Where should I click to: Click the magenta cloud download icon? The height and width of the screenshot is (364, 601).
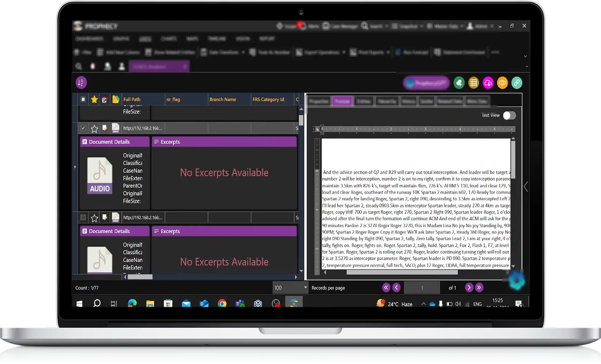point(488,83)
